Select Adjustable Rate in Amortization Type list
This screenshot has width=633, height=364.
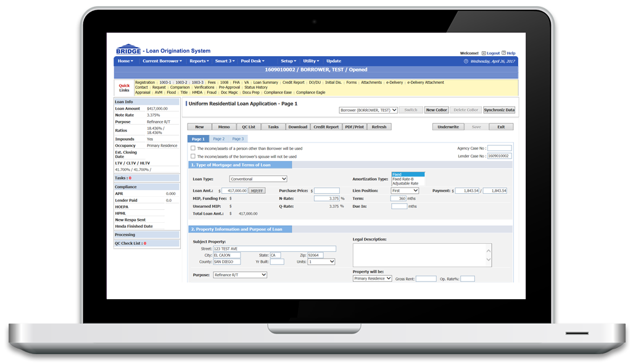coord(405,183)
